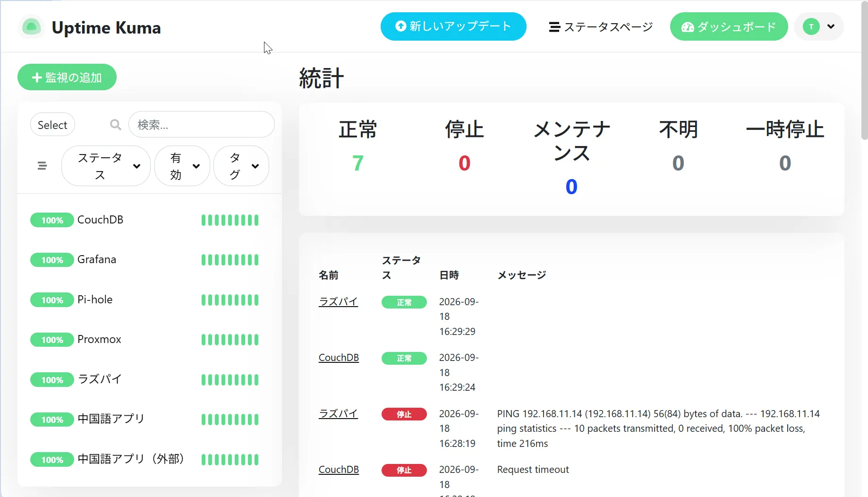Click the Grafana heartbeat bar
Image resolution: width=868 pixels, height=497 pixels.
[230, 260]
